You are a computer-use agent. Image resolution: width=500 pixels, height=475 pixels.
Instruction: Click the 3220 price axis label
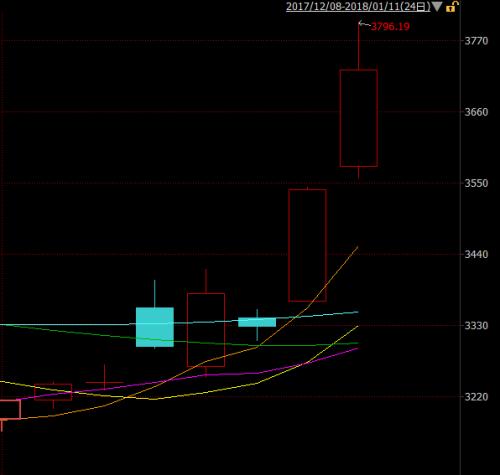tap(476, 397)
